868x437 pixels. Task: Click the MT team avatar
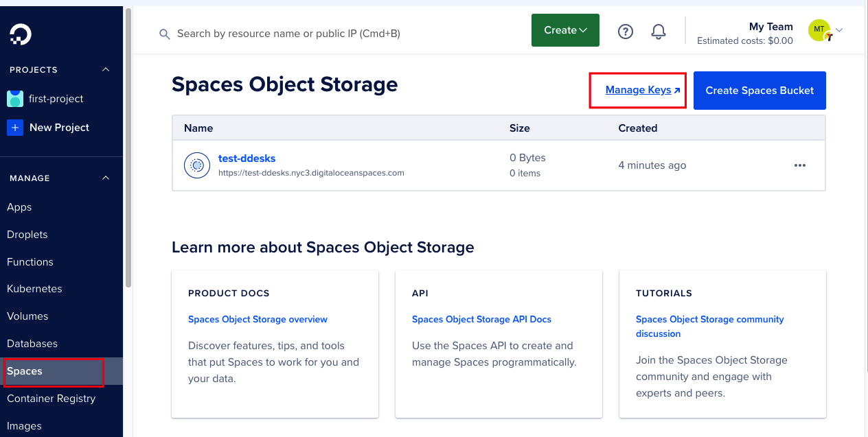pos(820,30)
